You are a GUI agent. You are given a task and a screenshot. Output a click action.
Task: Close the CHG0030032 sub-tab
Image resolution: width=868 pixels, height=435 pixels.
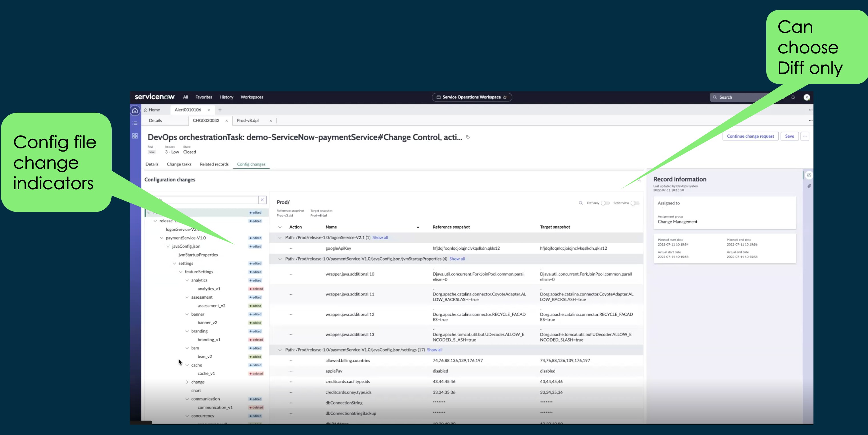tap(226, 121)
